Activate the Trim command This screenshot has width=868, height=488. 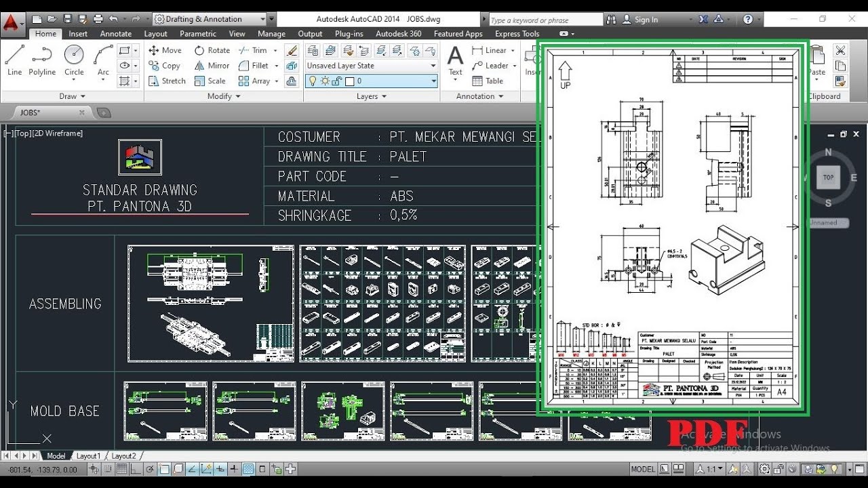click(x=253, y=50)
